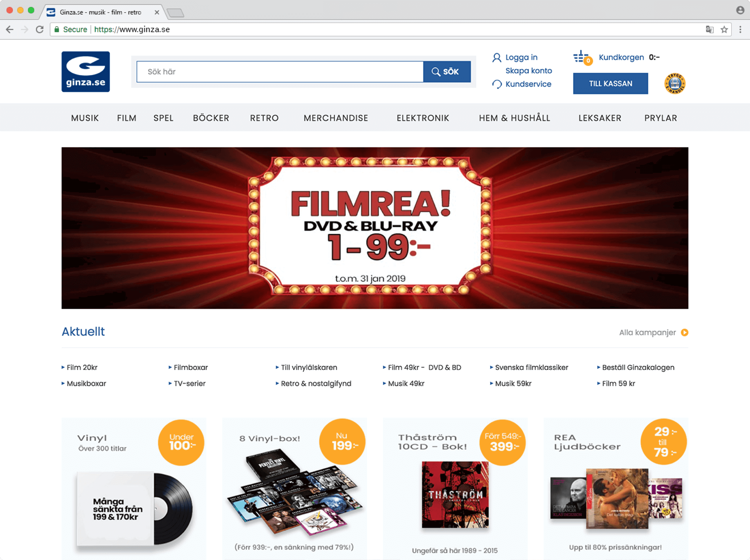Screen dimensions: 750x560
Task: Click the Aktuellt heading
Action: tap(83, 332)
